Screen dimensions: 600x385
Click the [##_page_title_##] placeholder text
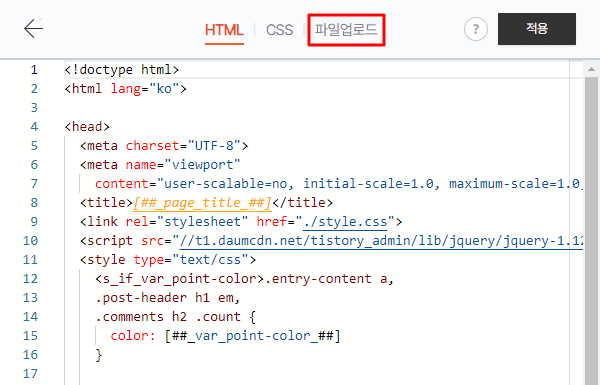(x=202, y=202)
